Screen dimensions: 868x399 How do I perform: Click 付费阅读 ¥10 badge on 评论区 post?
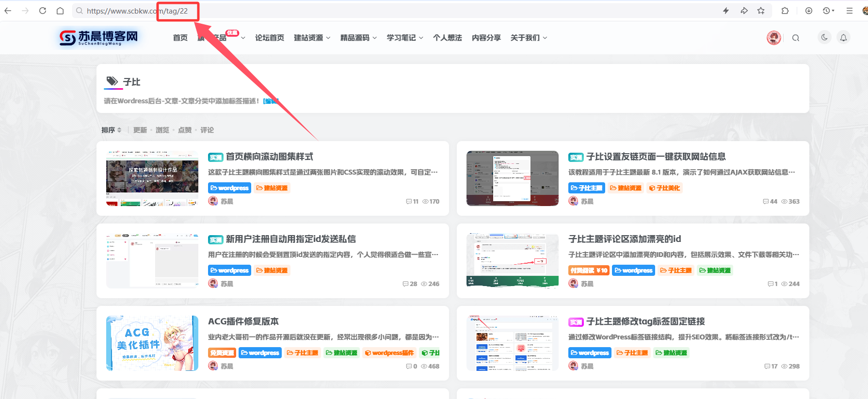coord(589,270)
